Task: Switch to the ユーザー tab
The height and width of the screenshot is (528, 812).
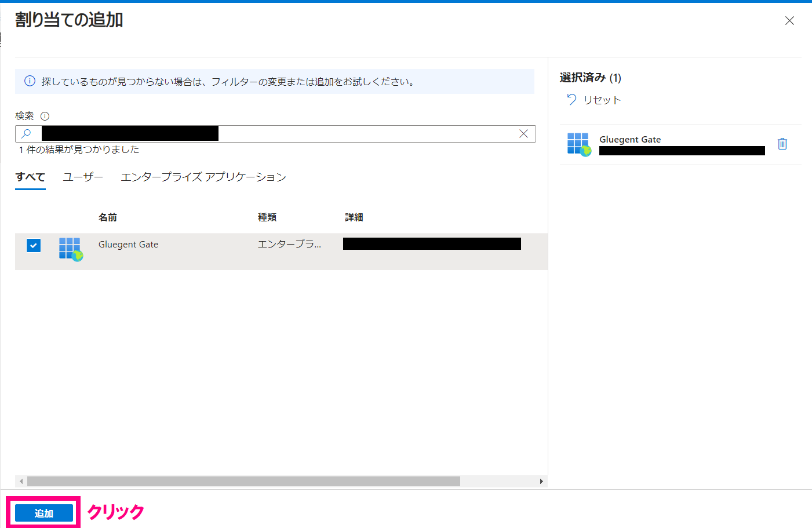Action: point(82,177)
